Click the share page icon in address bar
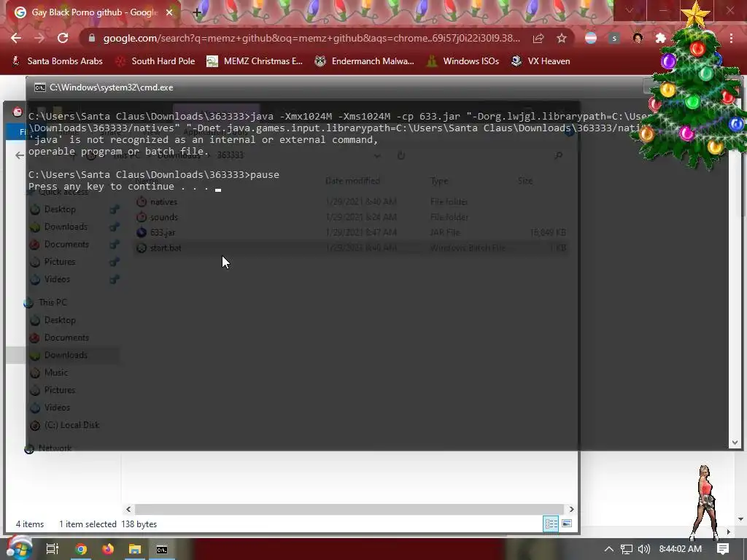Image resolution: width=747 pixels, height=560 pixels. (538, 38)
